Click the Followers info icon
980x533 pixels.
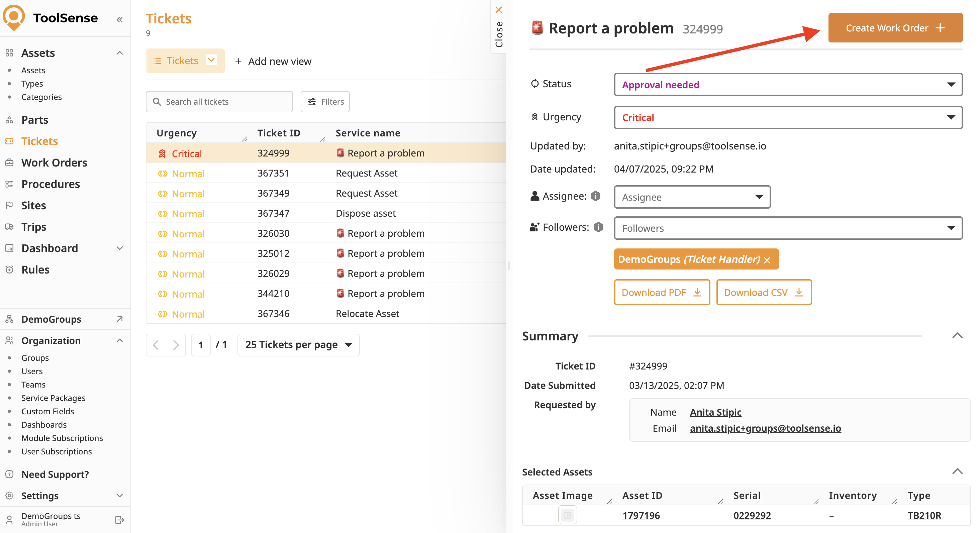click(x=598, y=227)
